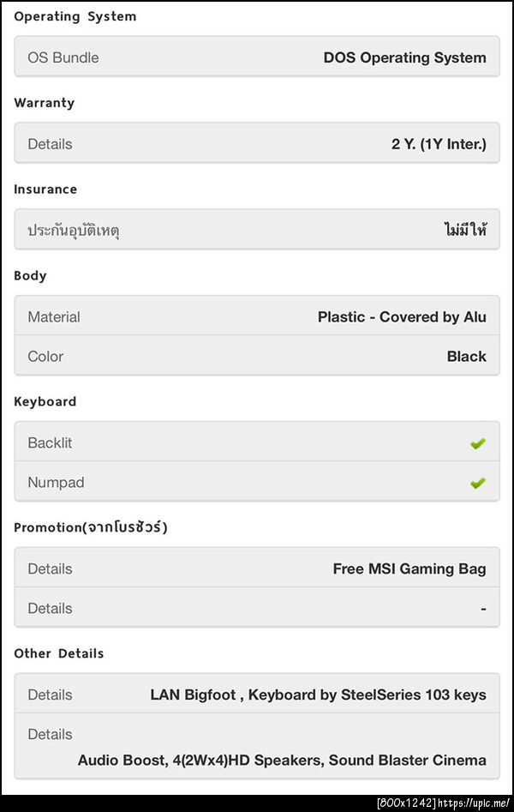Click the green checkmark beside Backlit
Image resolution: width=514 pixels, height=812 pixels.
(x=477, y=443)
